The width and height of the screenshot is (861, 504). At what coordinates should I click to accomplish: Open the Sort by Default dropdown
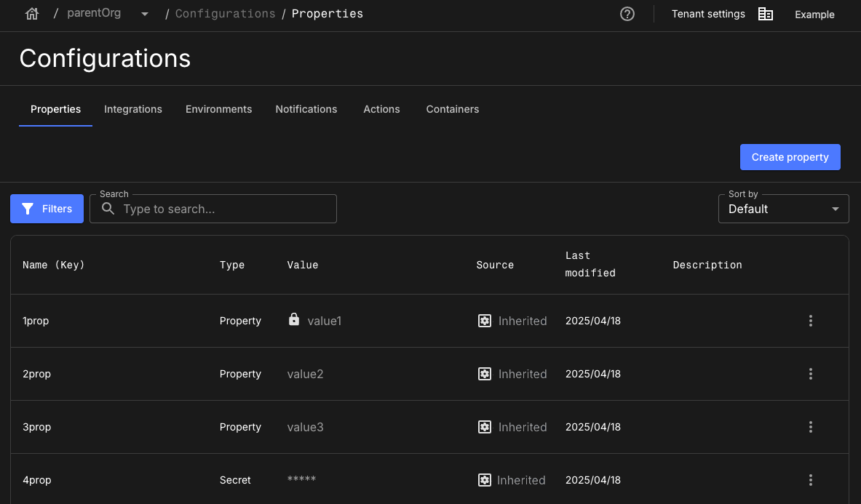783,209
